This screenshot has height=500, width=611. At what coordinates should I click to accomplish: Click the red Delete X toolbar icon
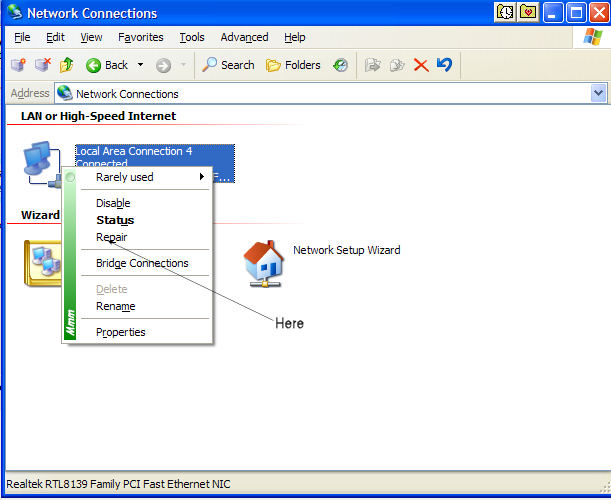coord(421,65)
